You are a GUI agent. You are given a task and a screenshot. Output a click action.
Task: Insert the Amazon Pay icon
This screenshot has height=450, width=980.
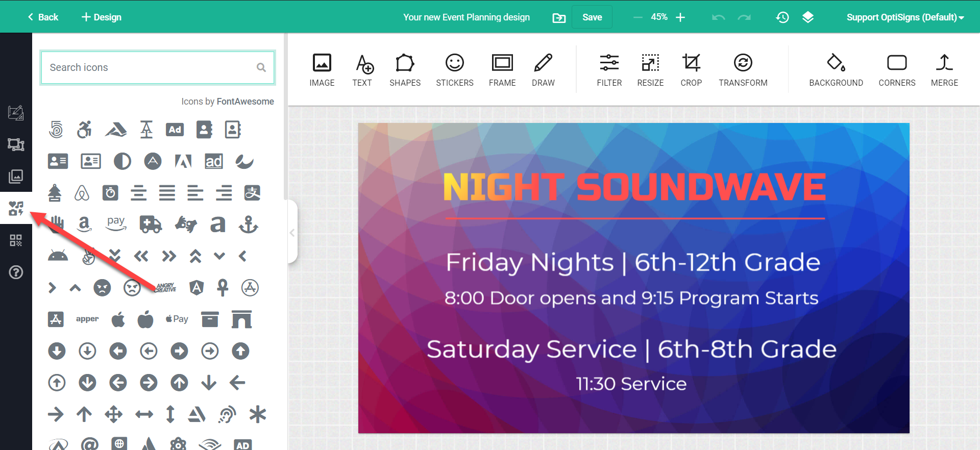(x=116, y=223)
